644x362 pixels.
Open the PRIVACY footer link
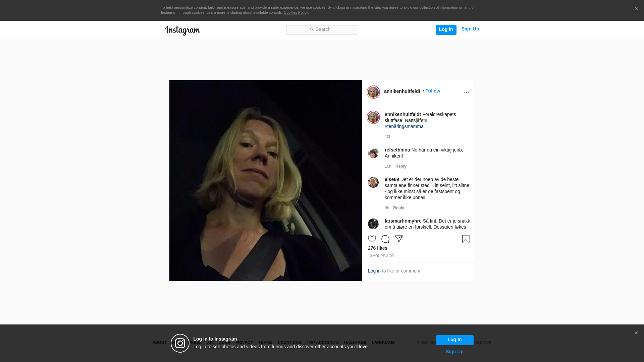click(244, 343)
